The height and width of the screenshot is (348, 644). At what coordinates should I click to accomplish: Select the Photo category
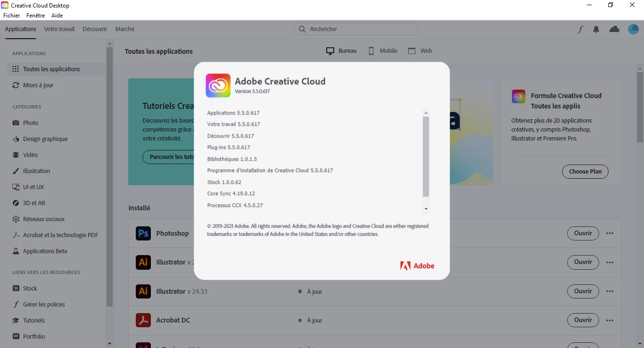click(56, 123)
